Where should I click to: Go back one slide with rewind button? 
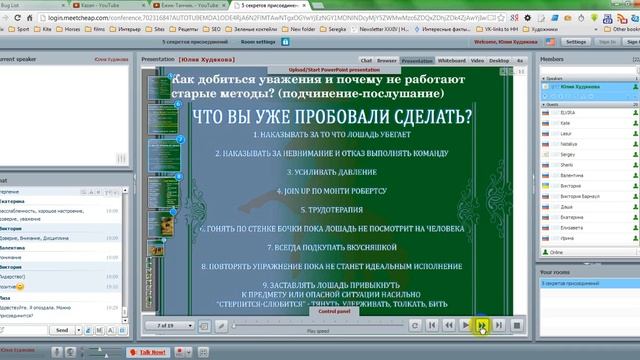click(x=449, y=325)
